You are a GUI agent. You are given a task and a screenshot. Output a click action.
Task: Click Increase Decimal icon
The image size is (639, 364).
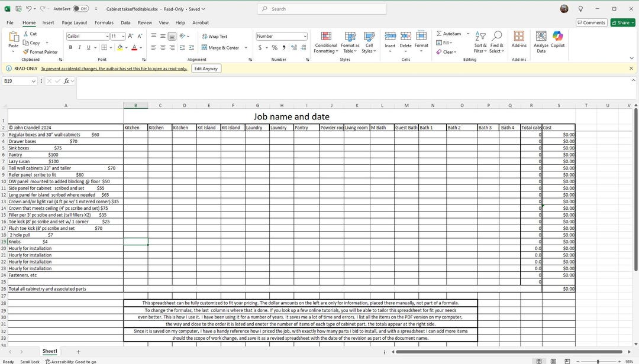294,48
